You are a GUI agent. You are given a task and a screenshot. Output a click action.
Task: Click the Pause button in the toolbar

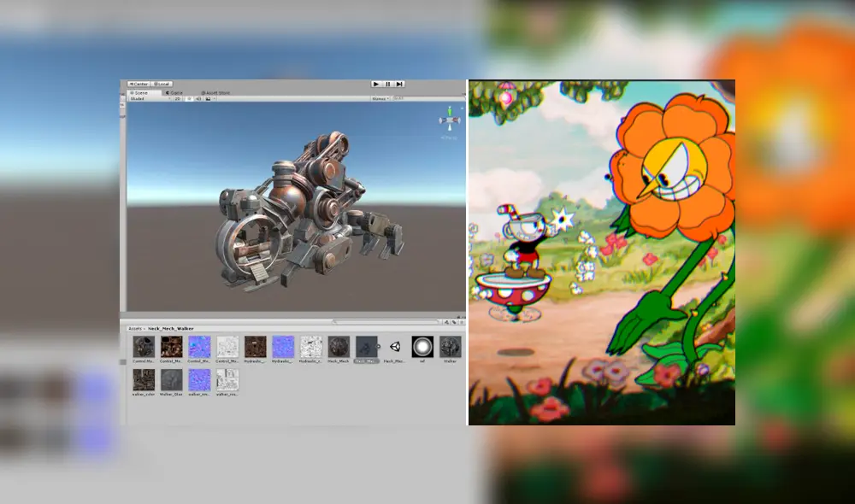(x=388, y=84)
